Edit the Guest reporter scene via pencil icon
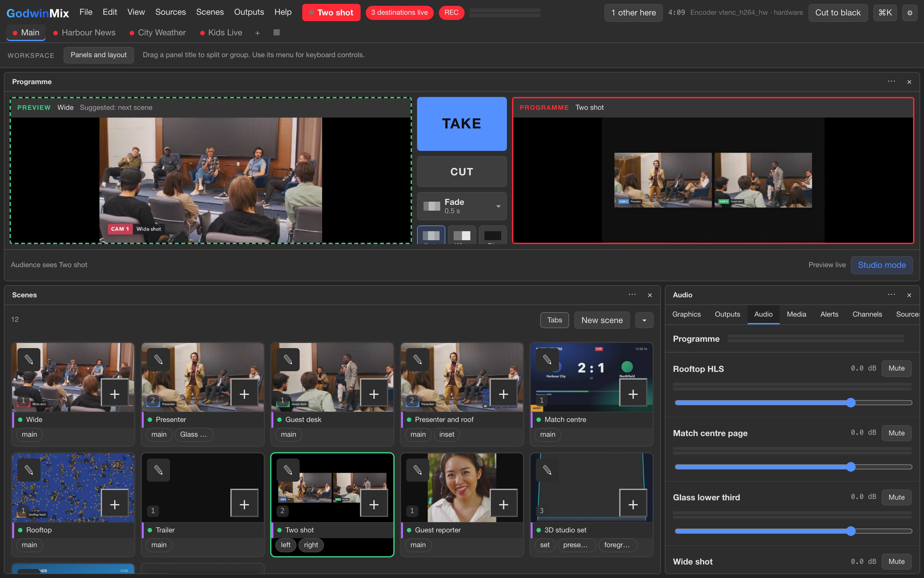This screenshot has width=924, height=578. tap(418, 470)
